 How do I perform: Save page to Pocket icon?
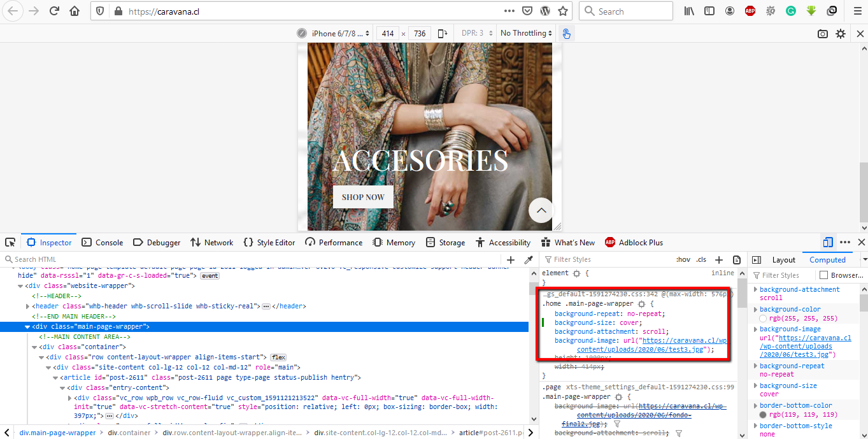click(527, 11)
